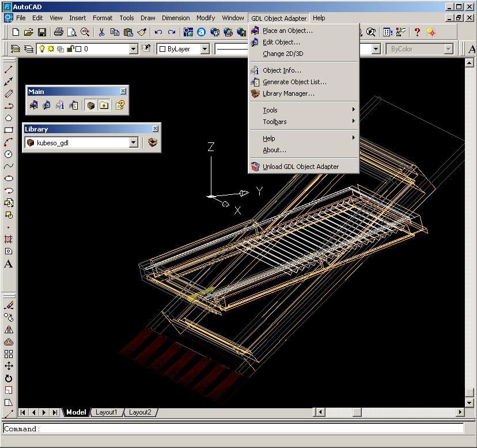477x448 pixels.
Task: Toggle layer freeze sun icon
Action: click(x=51, y=49)
